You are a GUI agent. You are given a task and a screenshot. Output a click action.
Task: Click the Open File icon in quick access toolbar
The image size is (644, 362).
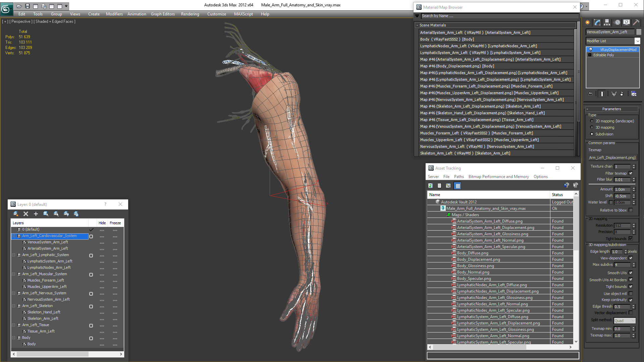[x=19, y=6]
